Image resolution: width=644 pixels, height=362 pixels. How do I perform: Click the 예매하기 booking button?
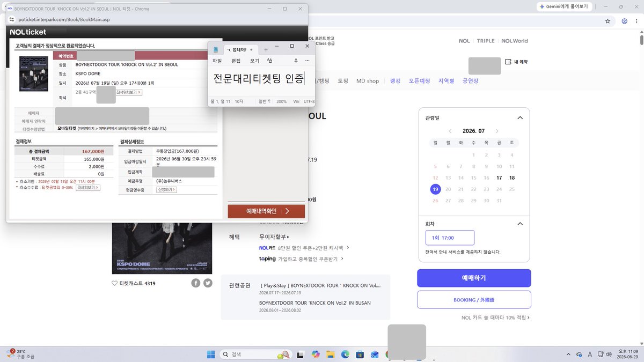pyautogui.click(x=474, y=278)
